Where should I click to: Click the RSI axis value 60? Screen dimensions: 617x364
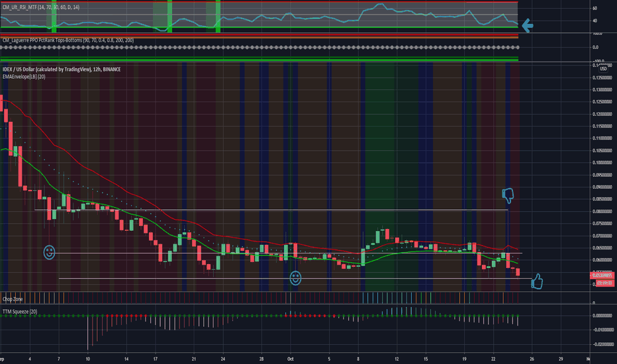click(594, 8)
